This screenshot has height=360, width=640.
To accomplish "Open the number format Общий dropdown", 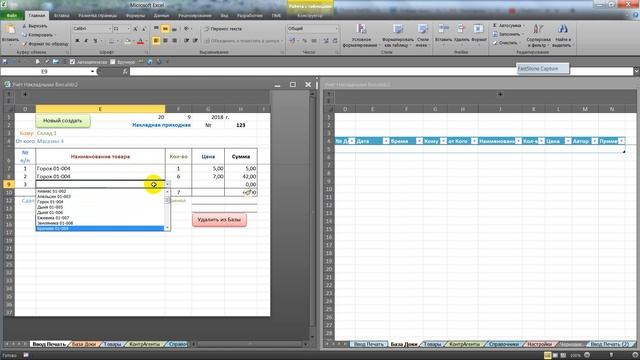I will (337, 29).
